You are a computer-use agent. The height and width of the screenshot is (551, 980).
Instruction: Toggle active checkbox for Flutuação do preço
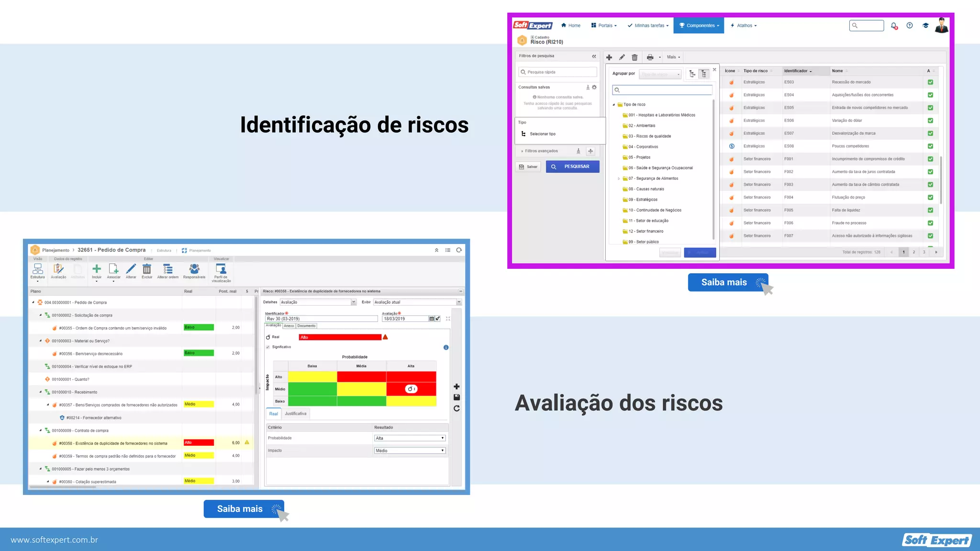pos(930,198)
